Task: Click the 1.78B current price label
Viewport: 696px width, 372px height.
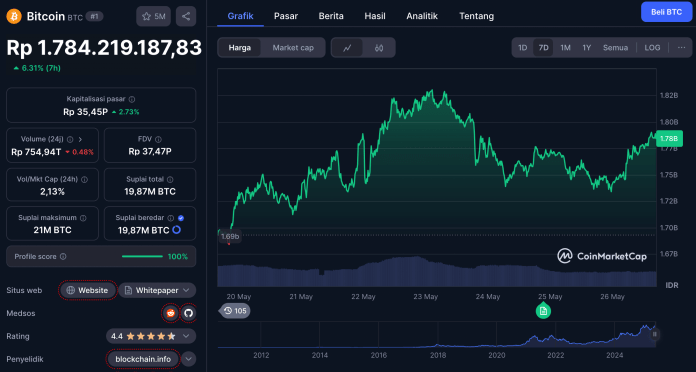Action: pyautogui.click(x=669, y=139)
